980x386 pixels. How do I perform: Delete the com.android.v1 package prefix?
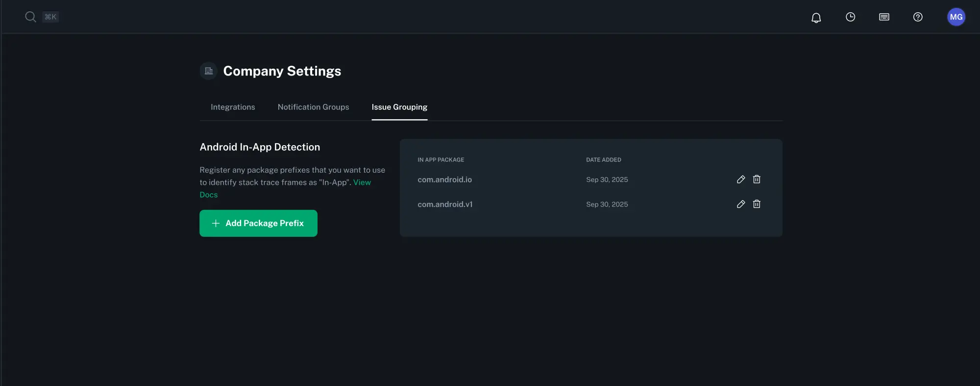757,204
